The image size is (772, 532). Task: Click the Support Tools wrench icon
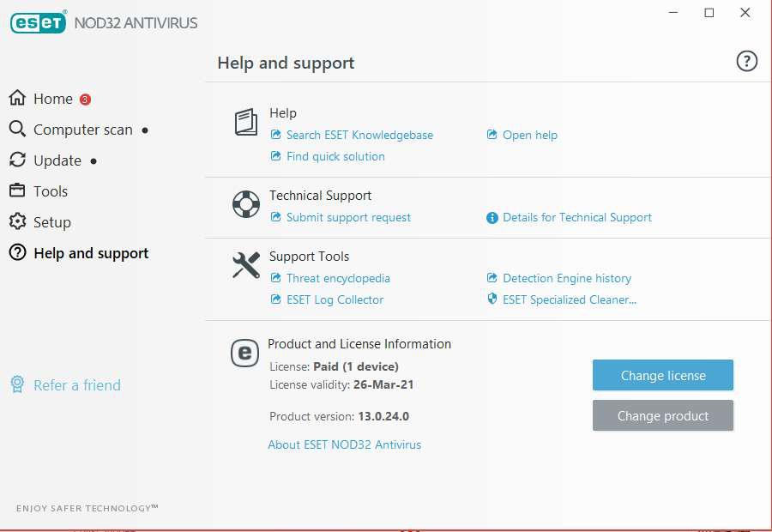(246, 265)
